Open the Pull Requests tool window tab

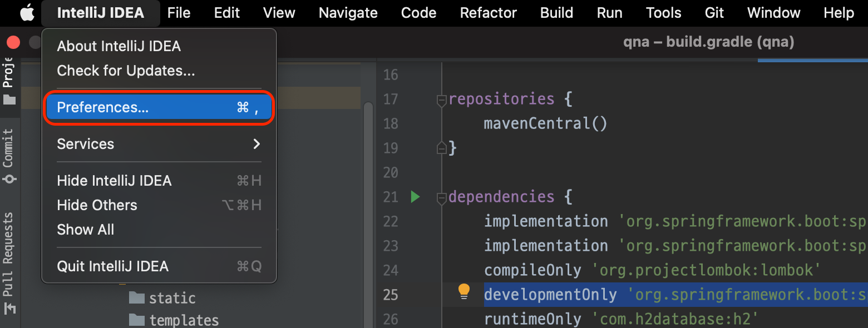pyautogui.click(x=9, y=262)
